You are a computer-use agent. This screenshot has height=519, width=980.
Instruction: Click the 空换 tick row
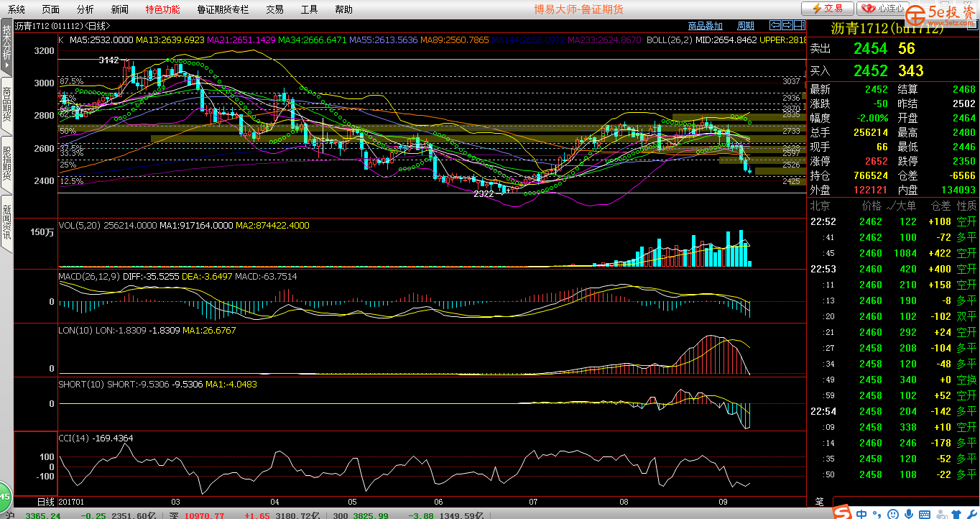point(893,380)
